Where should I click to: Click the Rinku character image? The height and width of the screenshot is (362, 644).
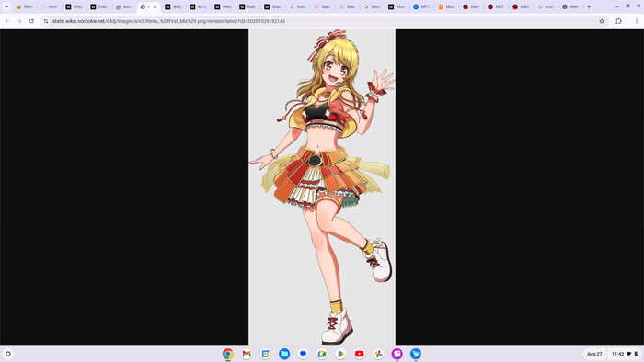(322, 187)
